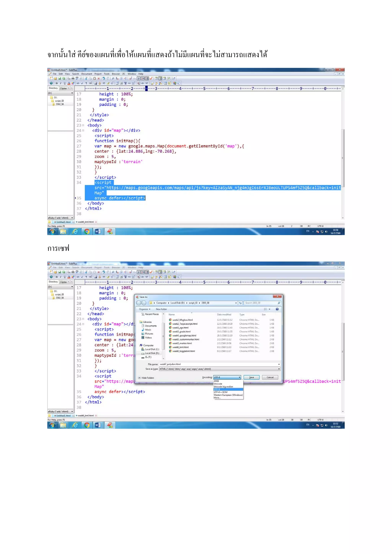Open the Music library in navigation pane

[148, 330]
